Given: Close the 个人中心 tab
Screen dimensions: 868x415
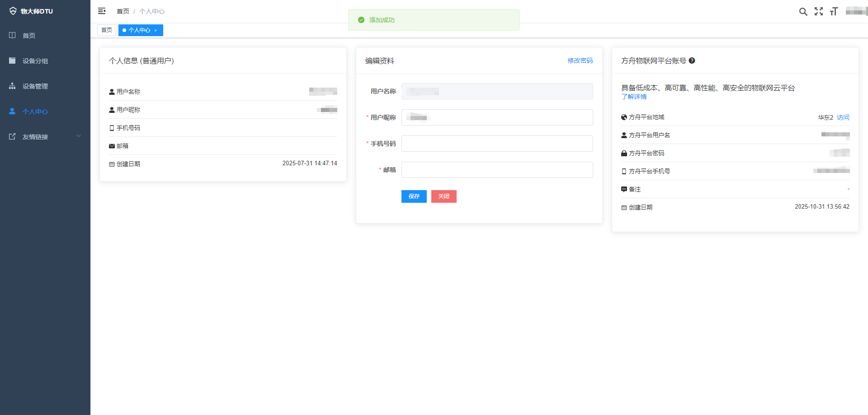Looking at the screenshot, I should (156, 31).
